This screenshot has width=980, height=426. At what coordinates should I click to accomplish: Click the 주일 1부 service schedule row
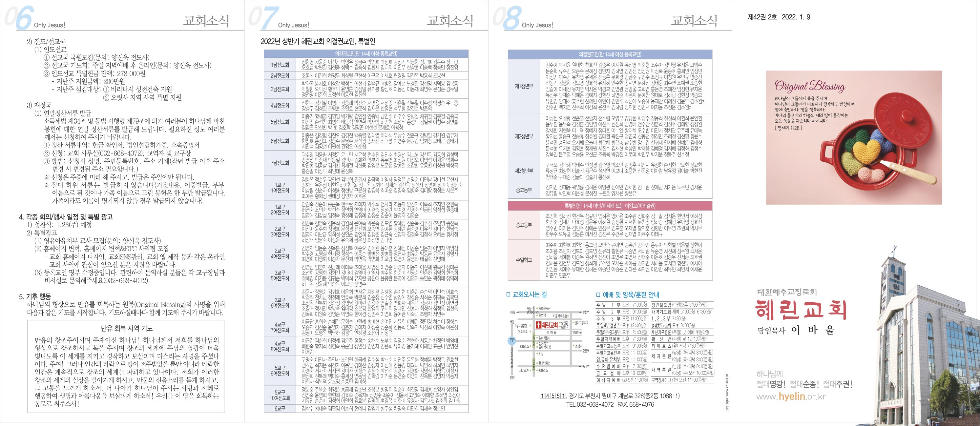click(621, 305)
